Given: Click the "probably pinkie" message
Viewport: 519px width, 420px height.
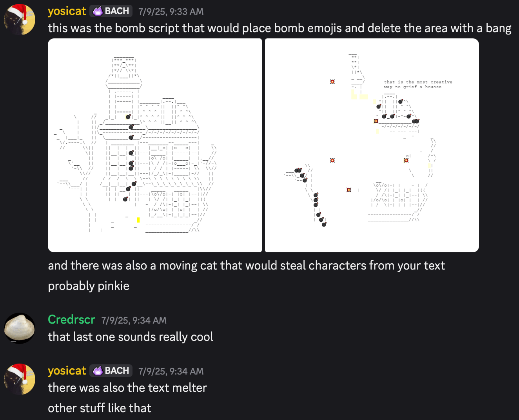Looking at the screenshot, I should (89, 286).
